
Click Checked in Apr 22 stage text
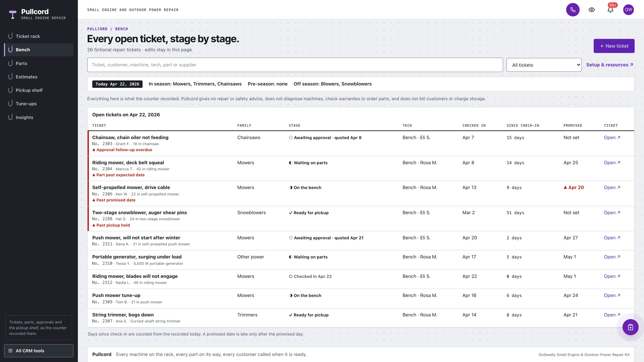coord(310,276)
